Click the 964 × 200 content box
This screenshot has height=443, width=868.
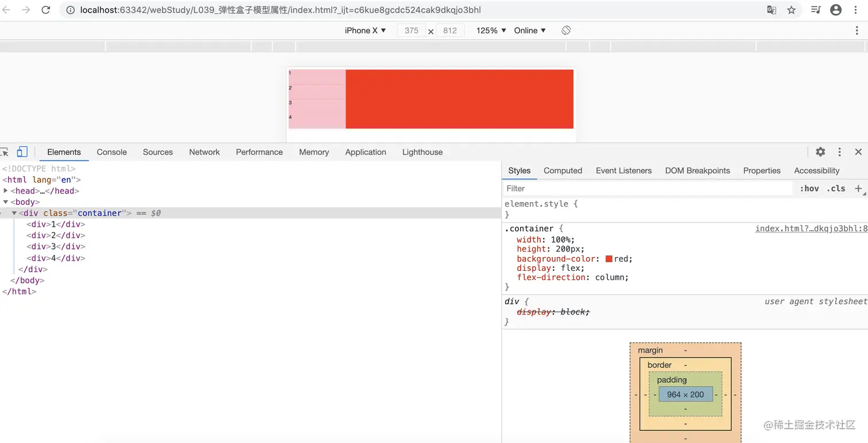pos(685,394)
